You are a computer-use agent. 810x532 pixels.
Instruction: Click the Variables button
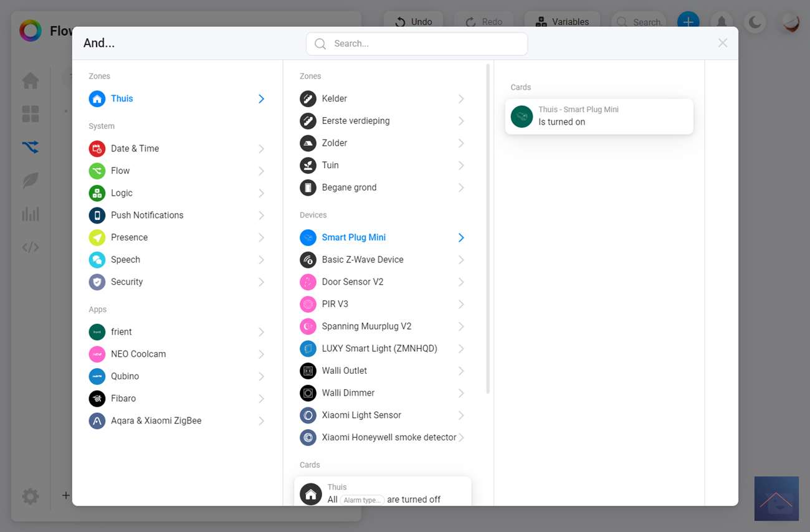point(562,22)
